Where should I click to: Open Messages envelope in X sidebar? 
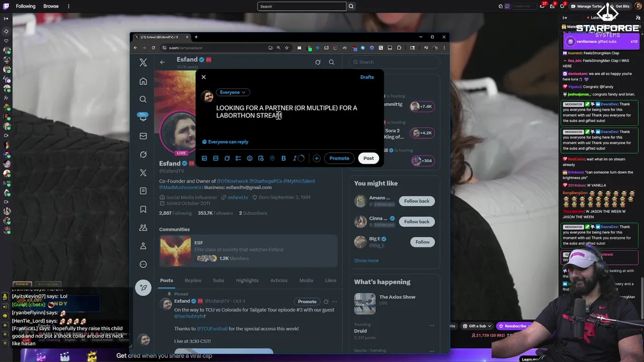pos(143,136)
